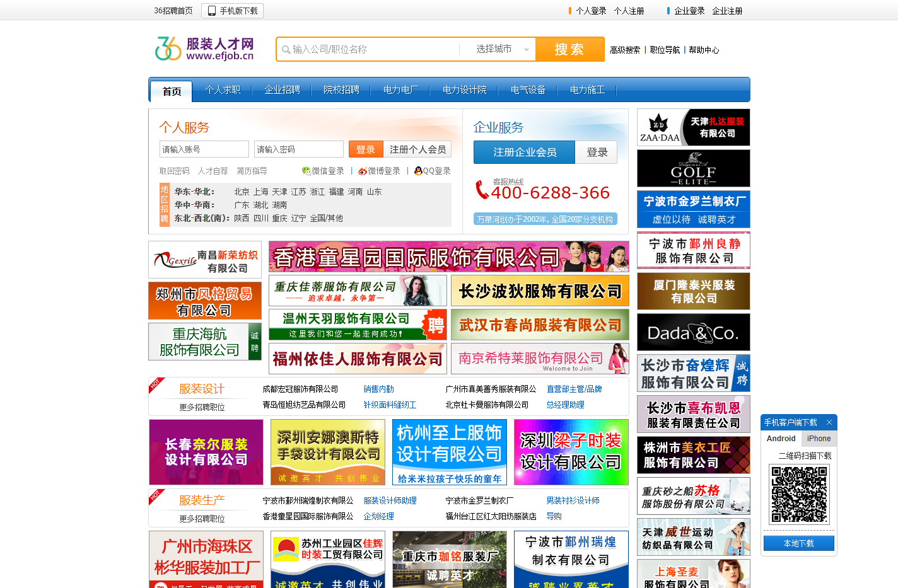
Task: Click 成都宏冠服饰有限公司 company name
Action: click(300, 389)
